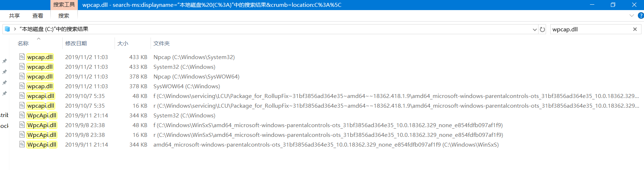
Task: Open the 共享 ribbon tab
Action: [x=14, y=15]
